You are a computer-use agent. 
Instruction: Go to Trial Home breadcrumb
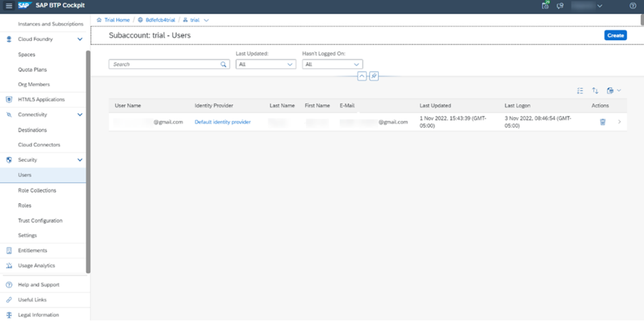(117, 20)
